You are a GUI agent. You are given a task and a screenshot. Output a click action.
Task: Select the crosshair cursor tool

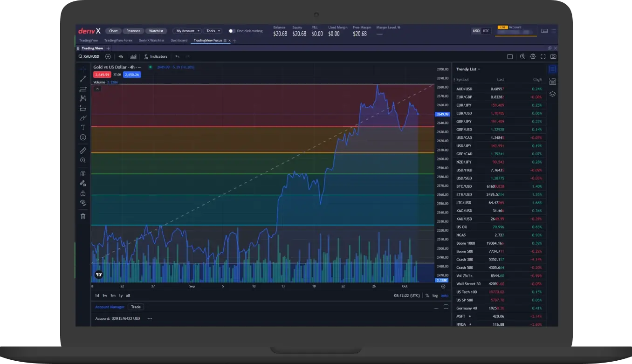[x=83, y=69]
